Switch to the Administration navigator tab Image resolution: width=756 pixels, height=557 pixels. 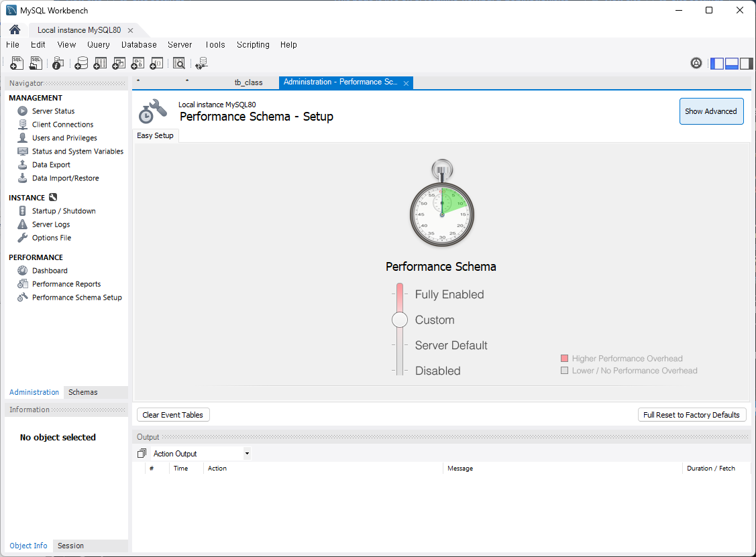(34, 392)
